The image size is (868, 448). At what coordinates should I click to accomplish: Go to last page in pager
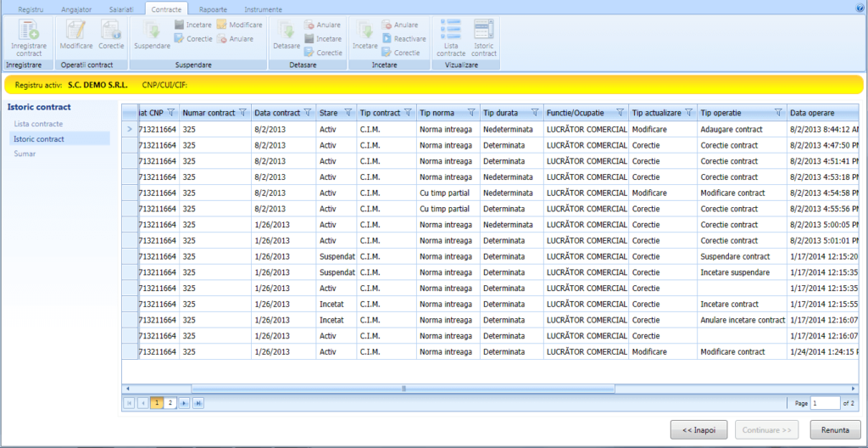coord(198,403)
